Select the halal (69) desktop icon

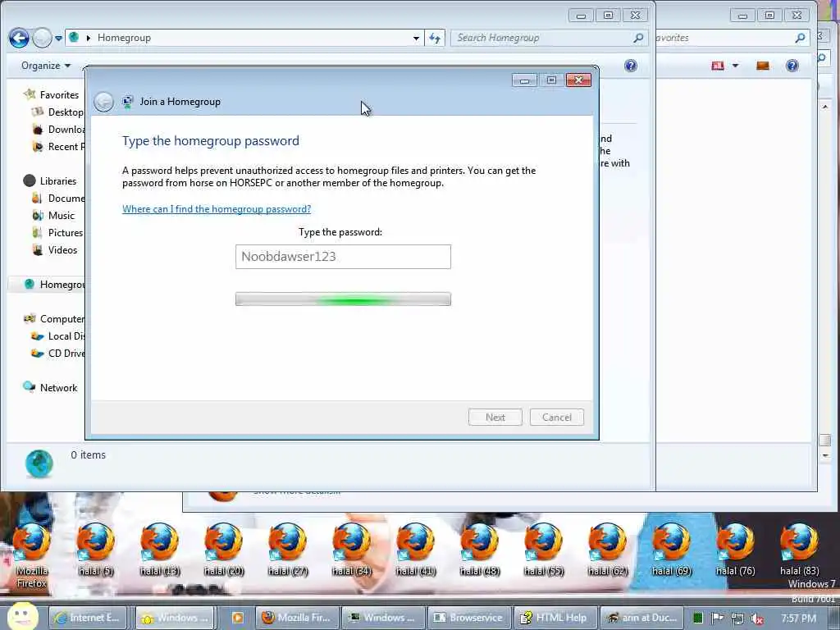click(x=671, y=549)
